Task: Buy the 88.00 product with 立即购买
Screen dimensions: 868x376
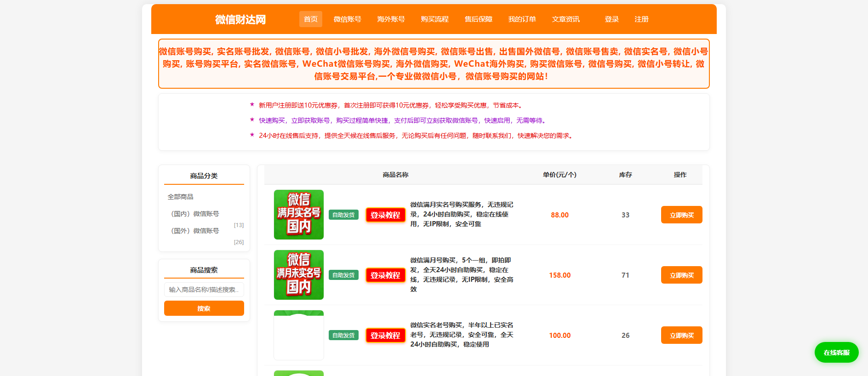Action: click(682, 215)
